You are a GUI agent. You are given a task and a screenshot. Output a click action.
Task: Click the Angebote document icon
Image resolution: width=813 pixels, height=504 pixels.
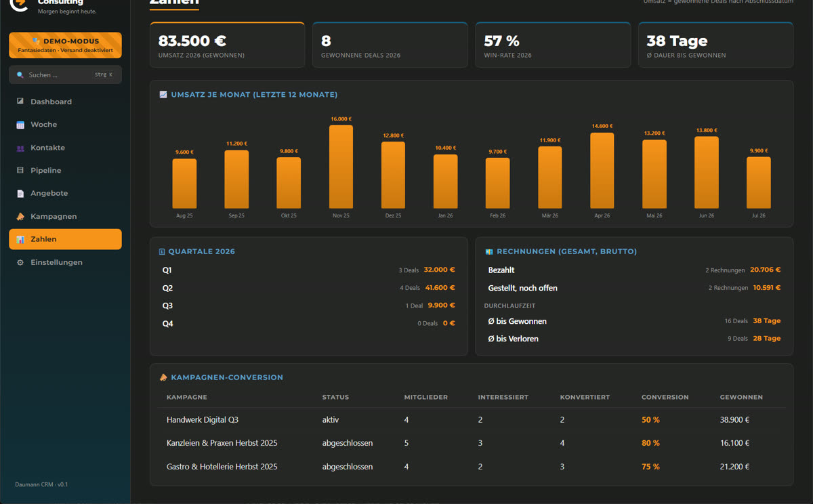20,194
